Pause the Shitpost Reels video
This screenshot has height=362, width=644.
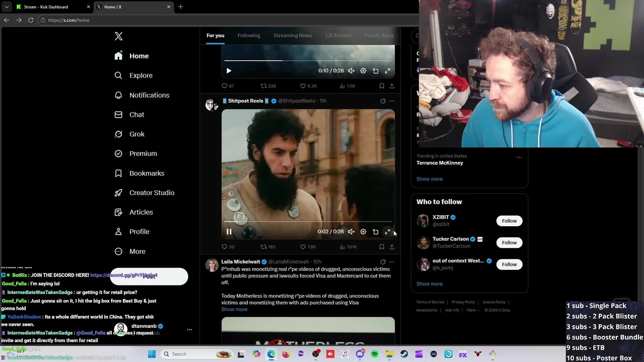point(229,232)
